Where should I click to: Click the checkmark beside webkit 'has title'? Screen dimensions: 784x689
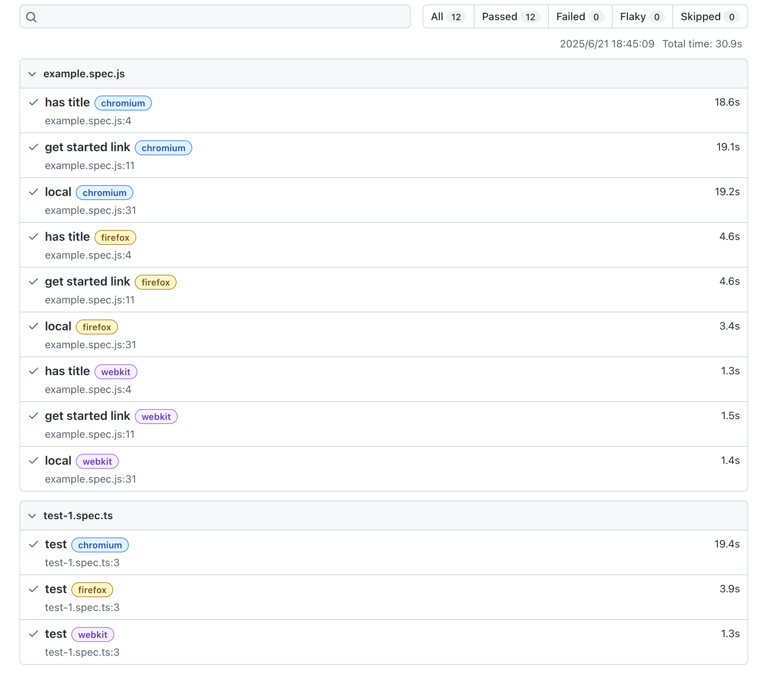tap(34, 371)
